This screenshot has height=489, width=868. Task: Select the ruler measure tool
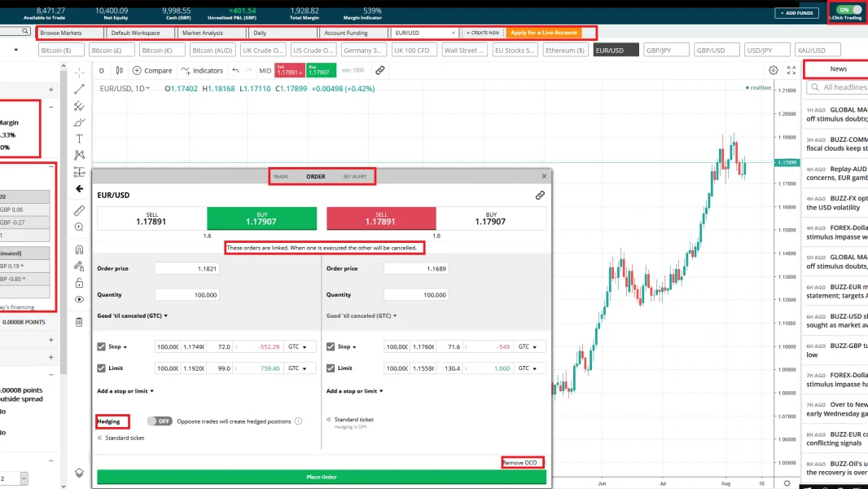click(79, 210)
